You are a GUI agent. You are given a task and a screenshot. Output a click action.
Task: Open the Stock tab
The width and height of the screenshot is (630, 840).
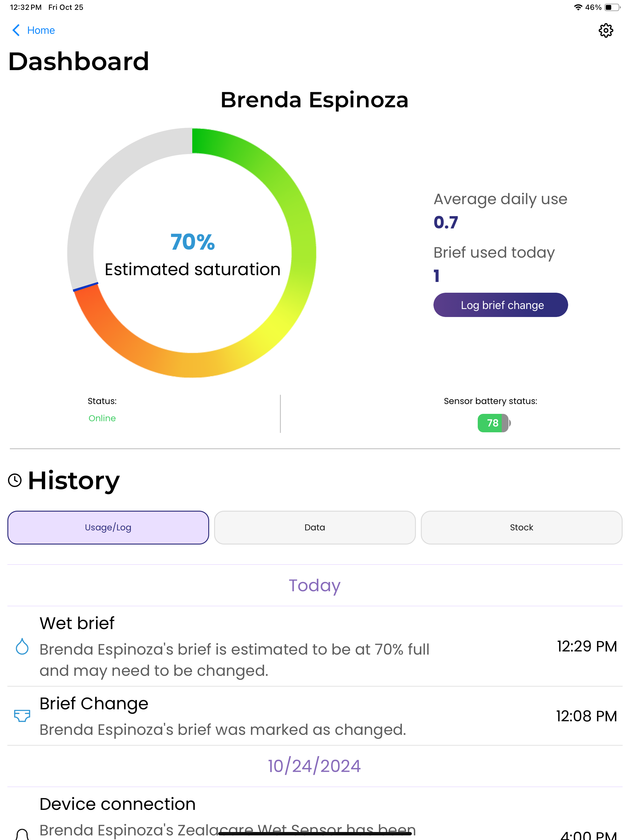pos(521,528)
